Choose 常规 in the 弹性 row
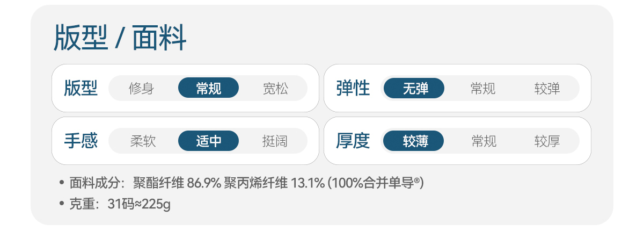The height and width of the screenshot is (231, 644). pos(482,89)
